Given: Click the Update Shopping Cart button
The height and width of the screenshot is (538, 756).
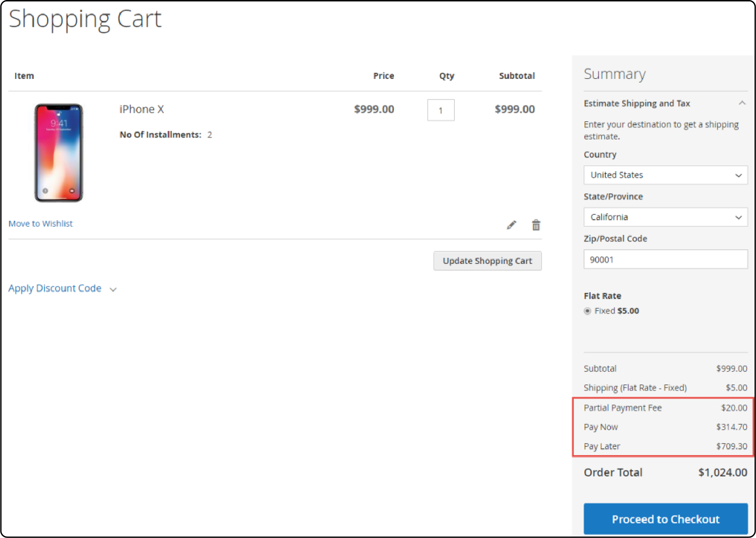Looking at the screenshot, I should click(x=487, y=261).
